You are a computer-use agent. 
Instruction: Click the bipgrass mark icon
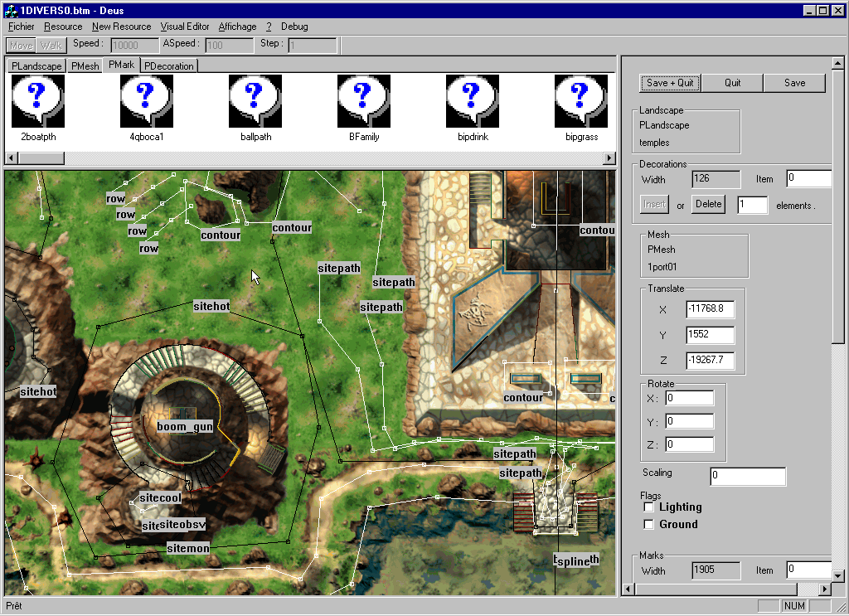pos(581,101)
